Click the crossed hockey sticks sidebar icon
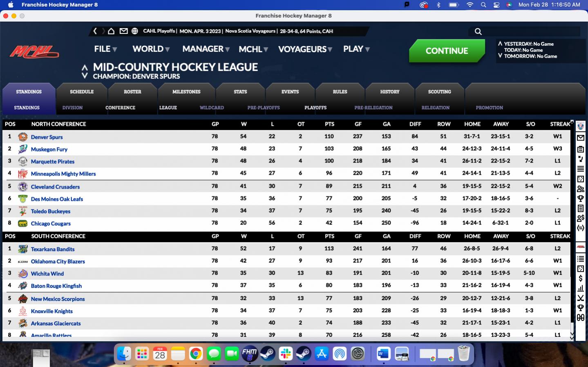 pos(580,298)
